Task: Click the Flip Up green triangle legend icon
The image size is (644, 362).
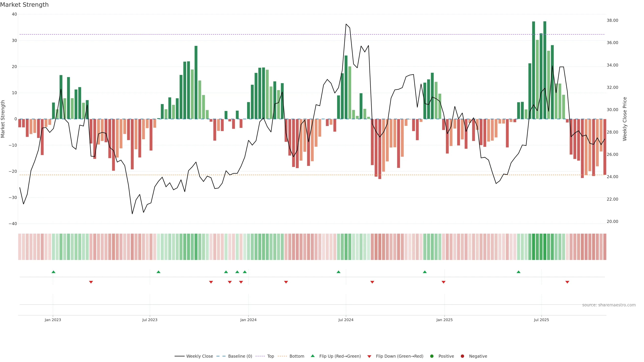Action: (312, 356)
